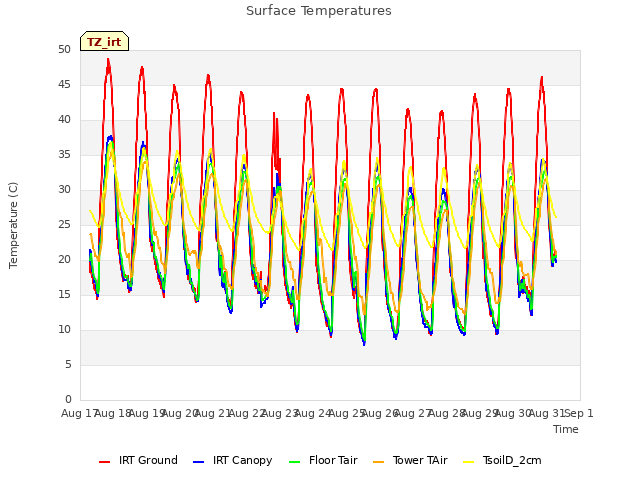Image resolution: width=640 pixels, height=480 pixels.
Task: Toggle the Floor Tair series label
Action: (x=333, y=460)
